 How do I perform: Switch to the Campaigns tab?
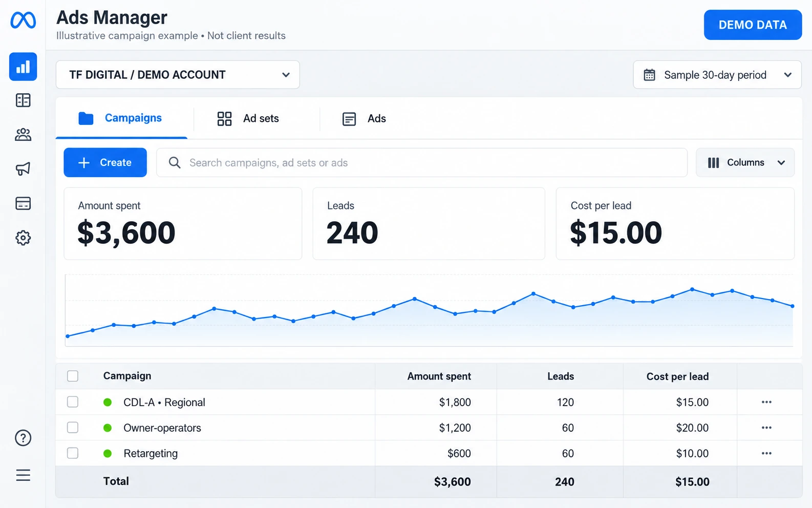click(x=121, y=118)
